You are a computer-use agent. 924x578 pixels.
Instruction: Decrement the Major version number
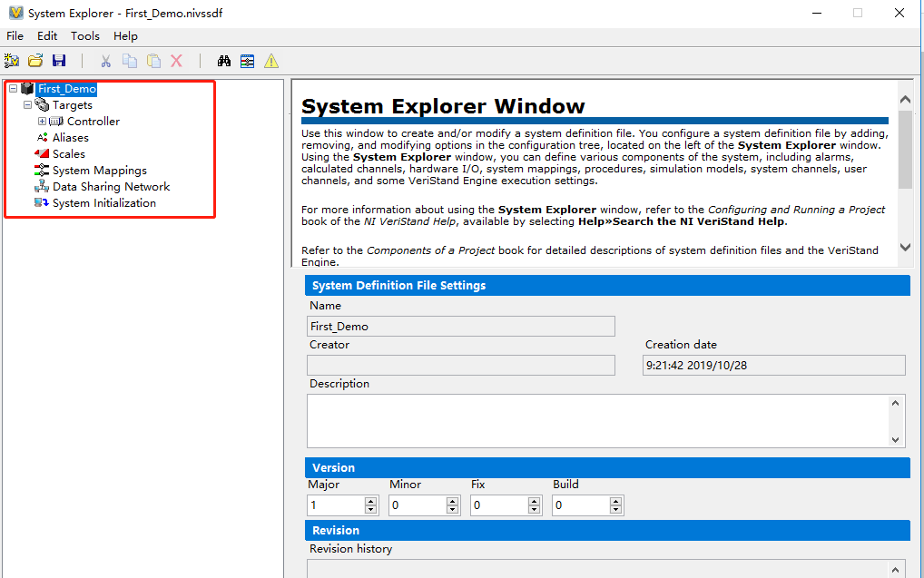click(370, 510)
